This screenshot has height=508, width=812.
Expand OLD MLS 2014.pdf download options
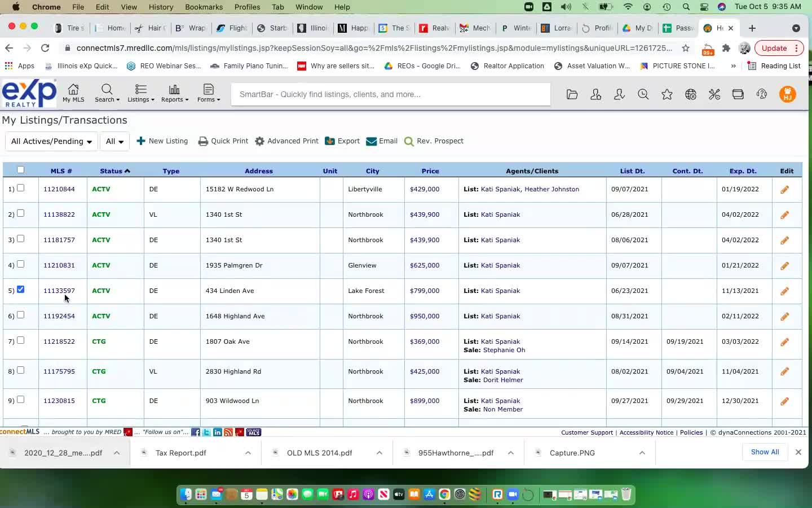click(x=379, y=453)
